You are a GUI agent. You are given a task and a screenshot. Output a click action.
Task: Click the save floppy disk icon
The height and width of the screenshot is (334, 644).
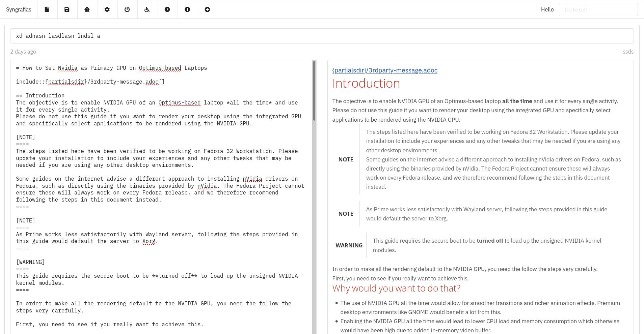(67, 9)
